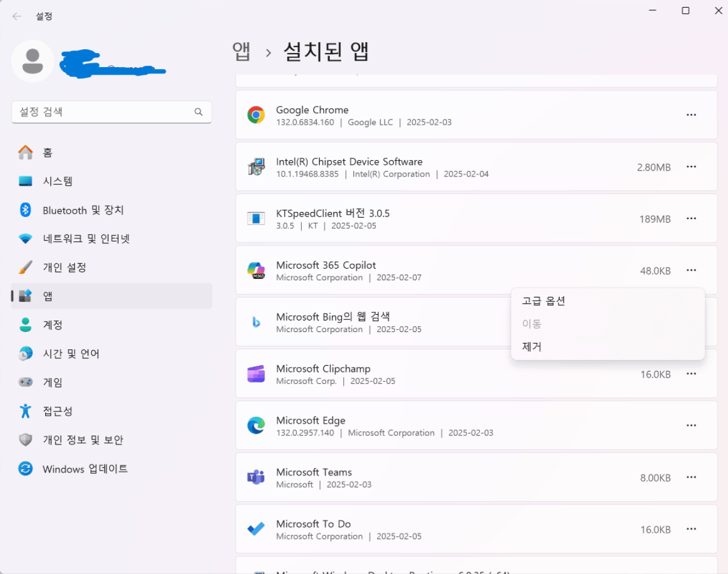The height and width of the screenshot is (574, 728).
Task: Click the Microsoft 365 Copilot app name
Action: 326,265
